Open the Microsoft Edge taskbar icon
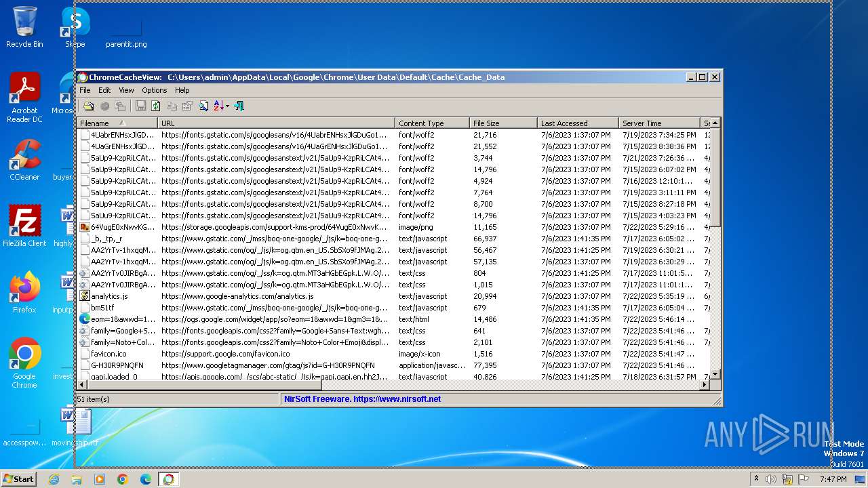Screen dimensions: 868x488 145,479
